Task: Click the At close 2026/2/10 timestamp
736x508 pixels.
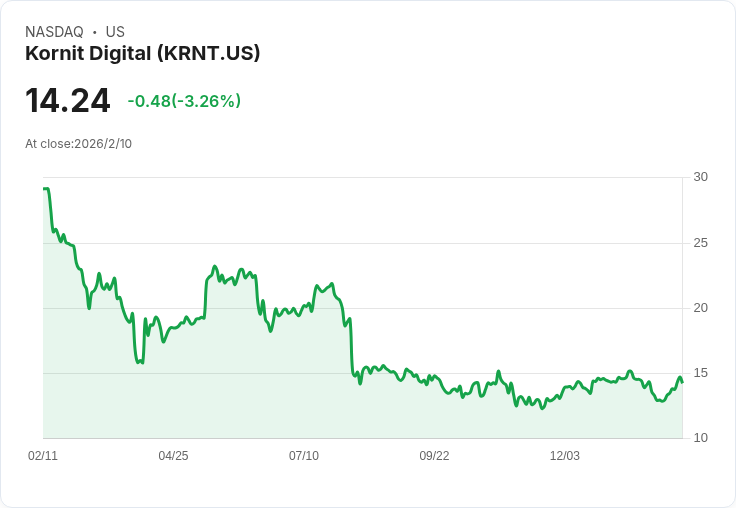Action: tap(78, 143)
